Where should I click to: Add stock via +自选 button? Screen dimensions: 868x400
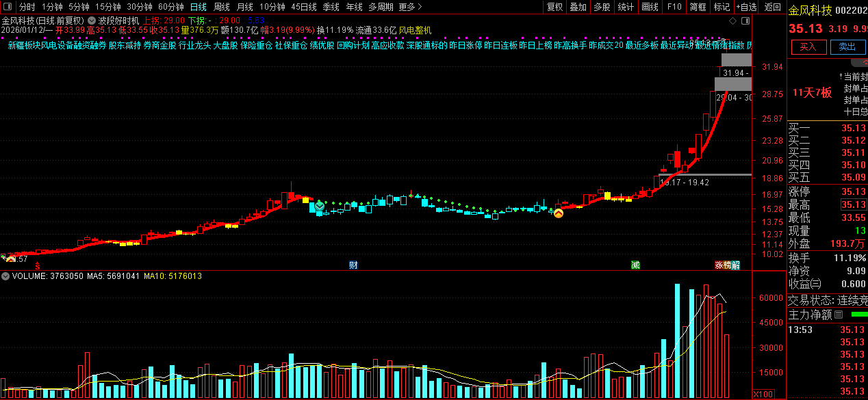(x=746, y=7)
